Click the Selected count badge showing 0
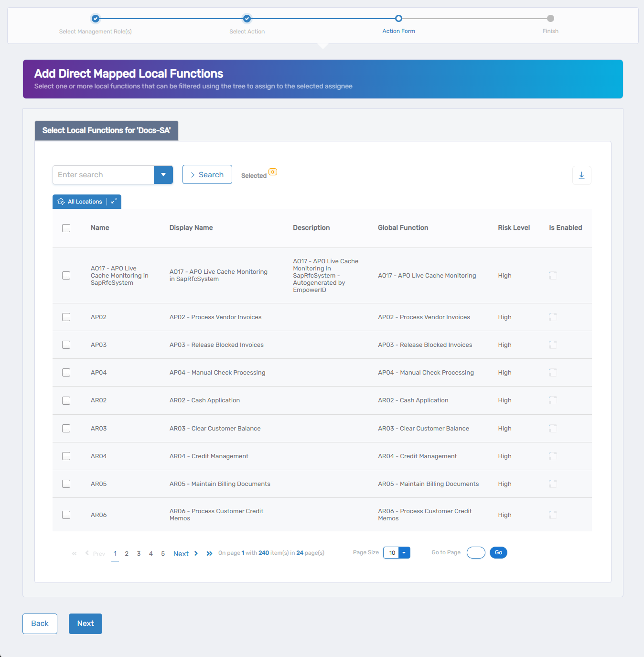Image resolution: width=644 pixels, height=657 pixels. [x=272, y=172]
